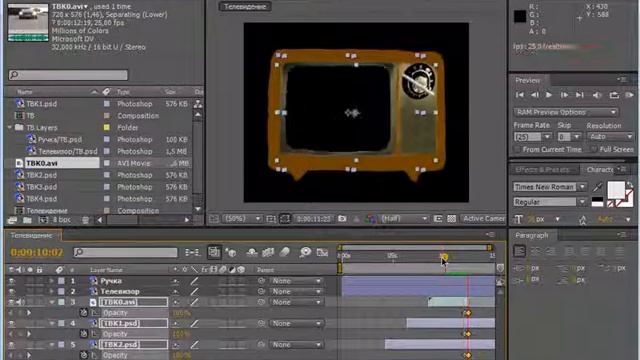
Task: Toggle transparency grid in the viewer
Action: click(x=451, y=219)
